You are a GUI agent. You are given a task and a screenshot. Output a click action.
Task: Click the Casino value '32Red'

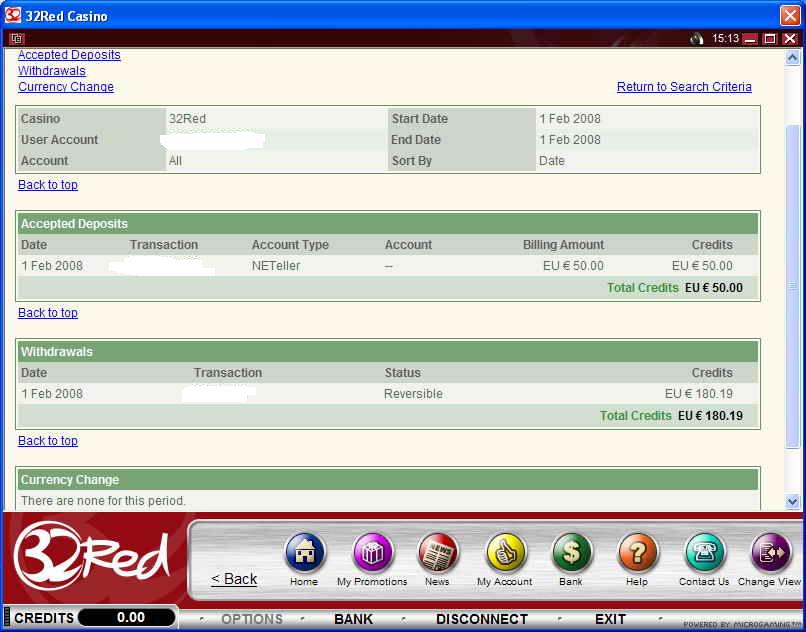coord(187,119)
